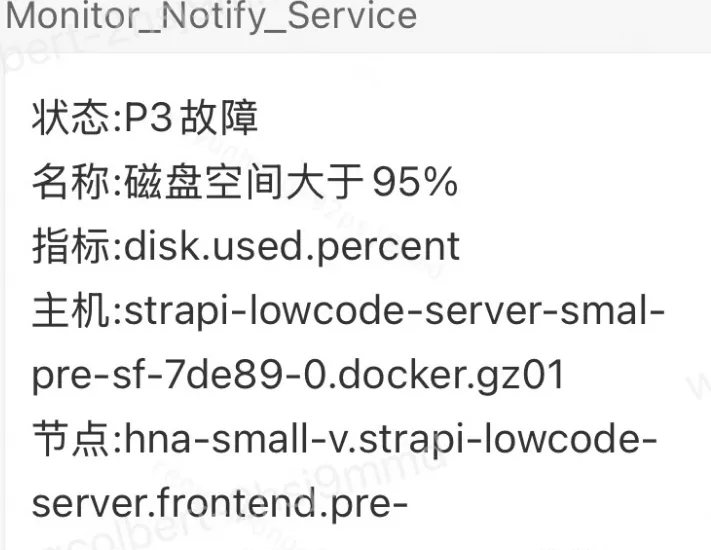Select the disk.used.percent metric text
This screenshot has width=711, height=550.
pyautogui.click(x=292, y=247)
